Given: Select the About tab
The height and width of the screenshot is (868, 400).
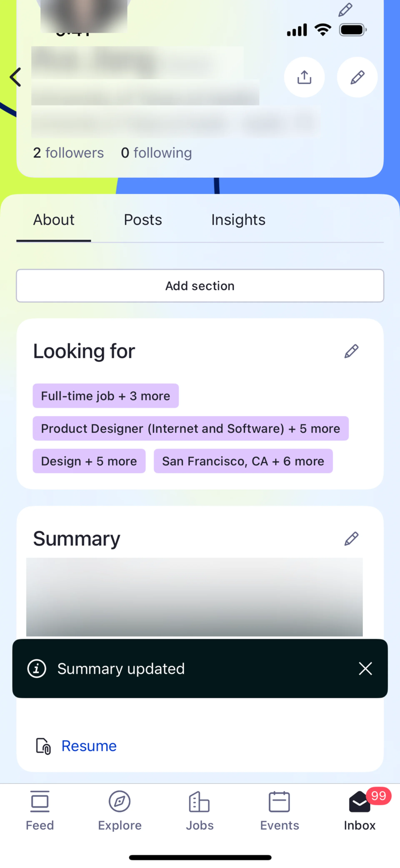Looking at the screenshot, I should [54, 220].
